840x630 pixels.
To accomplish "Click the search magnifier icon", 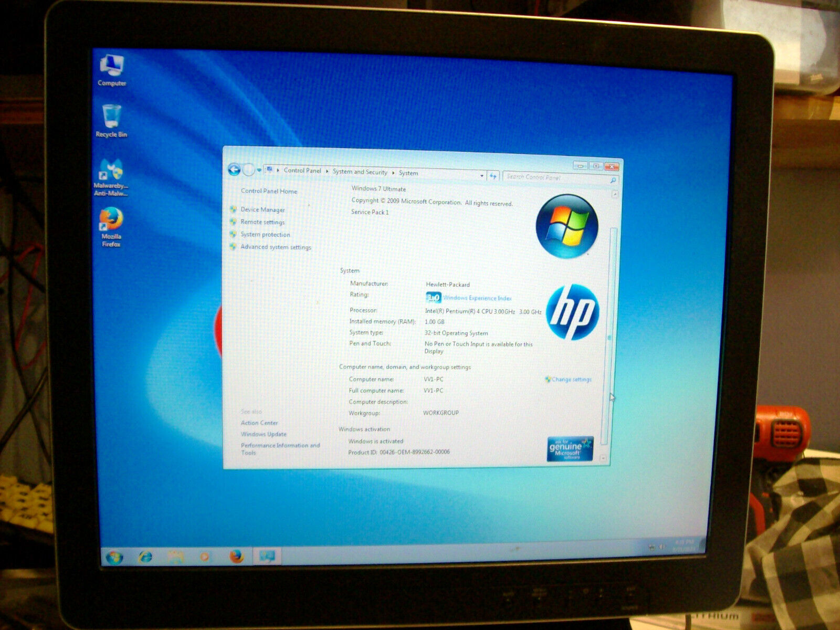I will click(613, 180).
